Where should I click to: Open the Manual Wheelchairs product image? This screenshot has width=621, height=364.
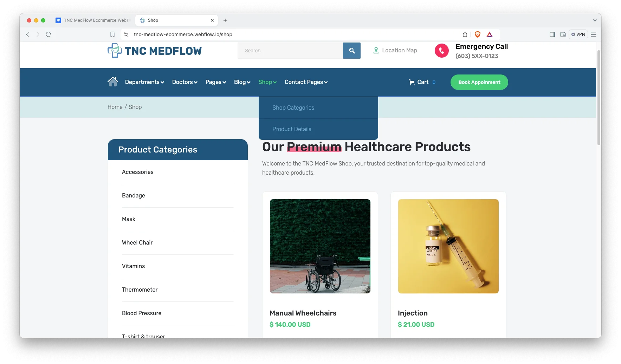coord(320,246)
